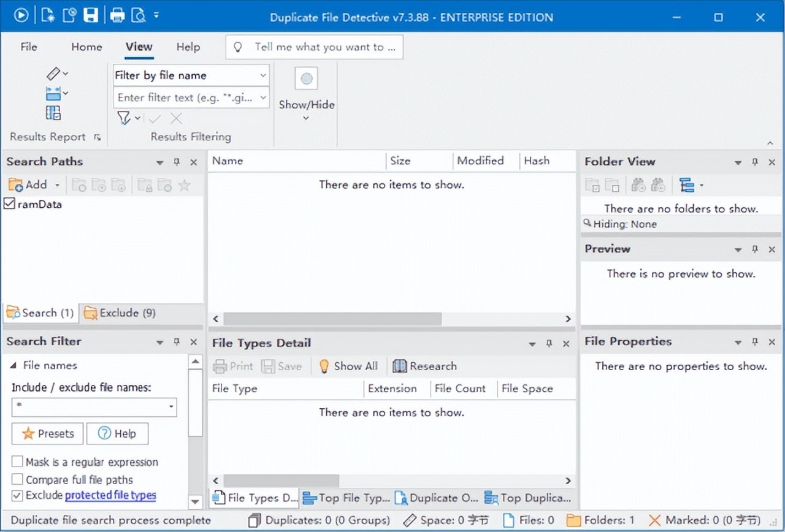Collapse the File names section
Image resolution: width=785 pixels, height=532 pixels.
coord(13,365)
